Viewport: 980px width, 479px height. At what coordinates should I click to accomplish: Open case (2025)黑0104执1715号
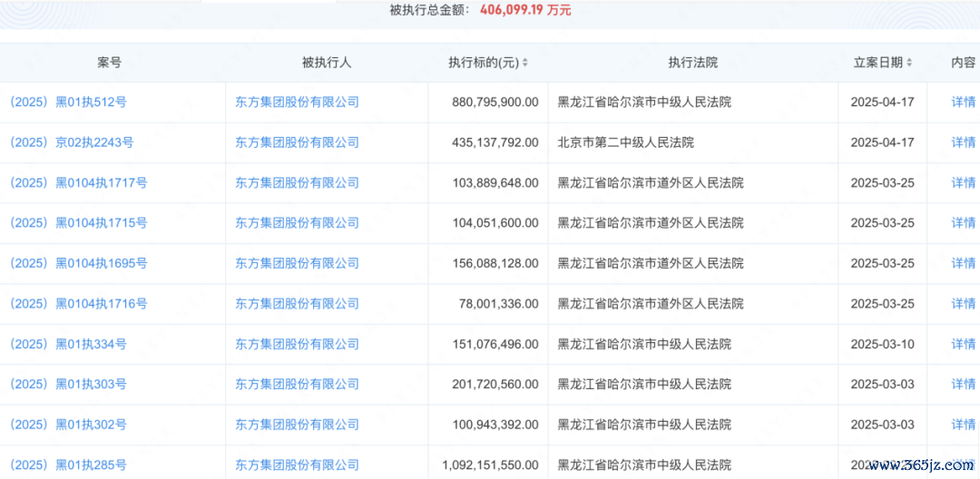click(78, 223)
